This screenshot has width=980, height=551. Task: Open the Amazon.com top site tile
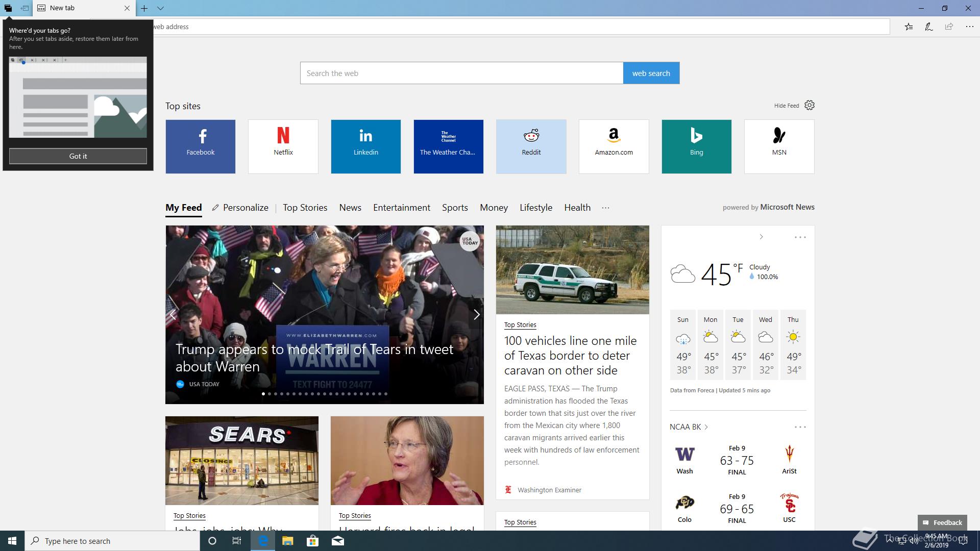pyautogui.click(x=614, y=146)
